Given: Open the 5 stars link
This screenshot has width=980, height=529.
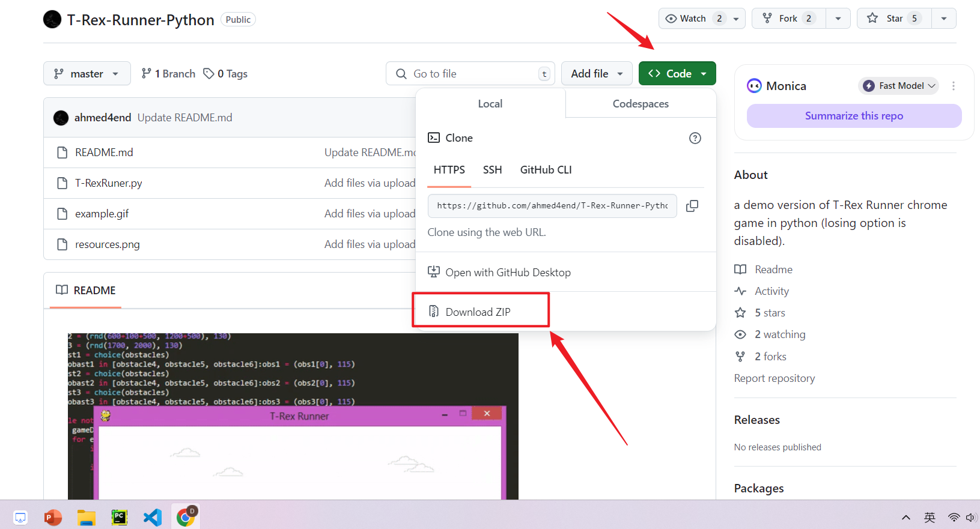Looking at the screenshot, I should click(x=770, y=313).
